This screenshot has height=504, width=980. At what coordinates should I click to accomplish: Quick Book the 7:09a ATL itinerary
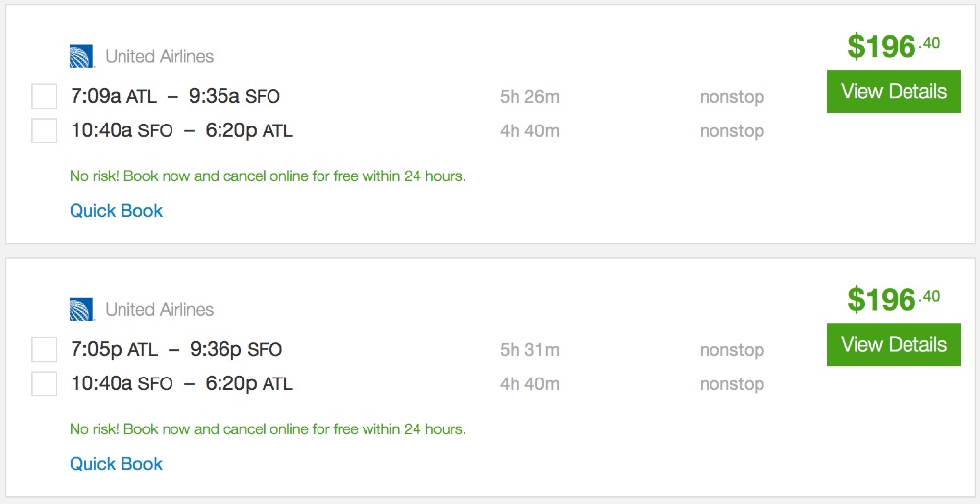tap(116, 211)
